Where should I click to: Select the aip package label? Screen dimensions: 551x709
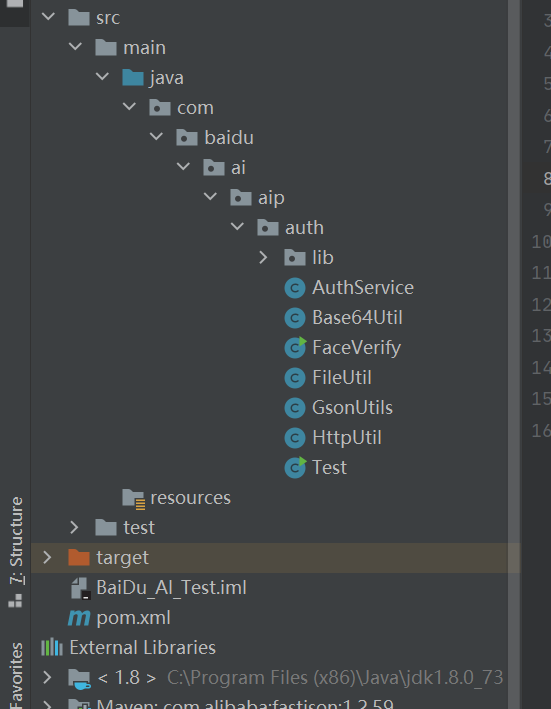click(x=271, y=198)
